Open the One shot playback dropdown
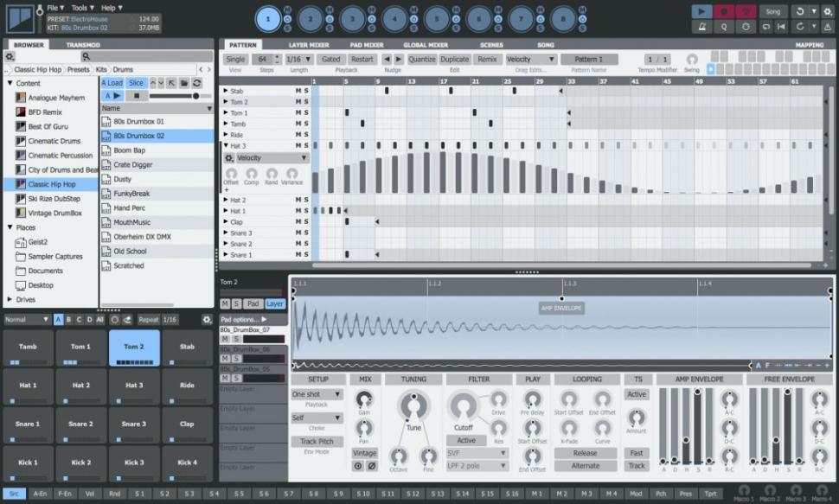 [x=317, y=394]
